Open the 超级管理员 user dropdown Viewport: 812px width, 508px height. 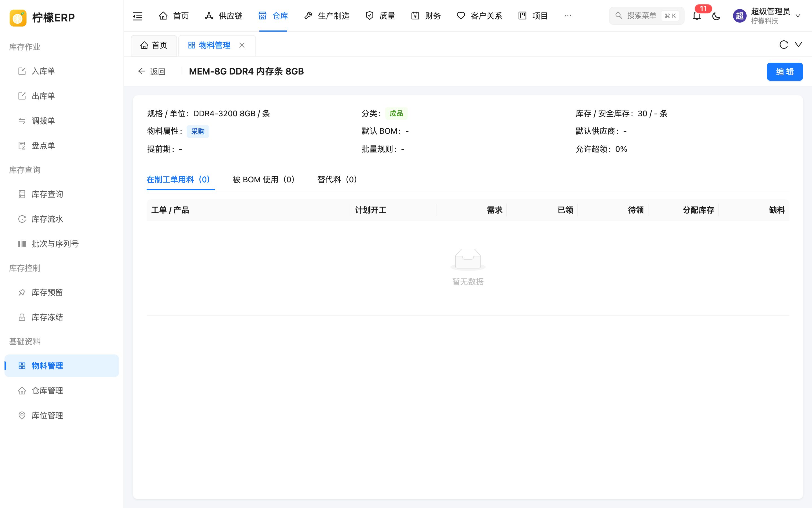coord(767,16)
